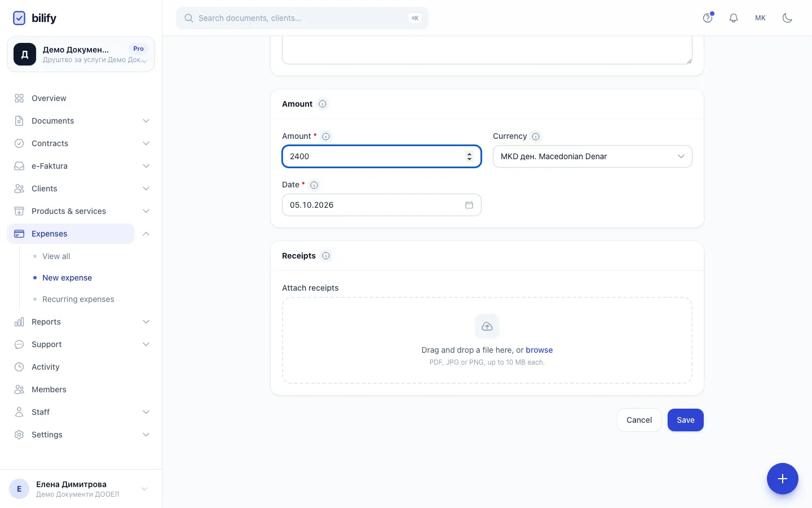The height and width of the screenshot is (508, 812).
Task: Save the expense
Action: (x=686, y=420)
